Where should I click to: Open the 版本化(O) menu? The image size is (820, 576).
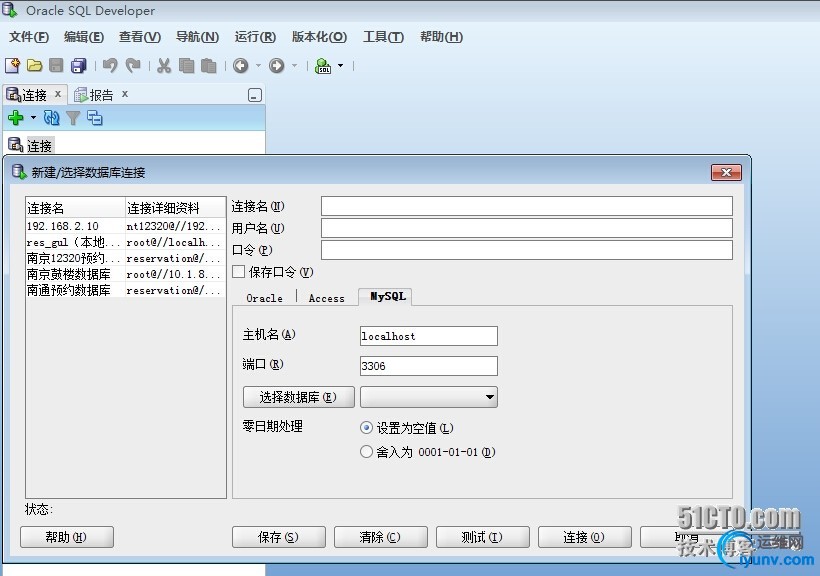pos(319,37)
